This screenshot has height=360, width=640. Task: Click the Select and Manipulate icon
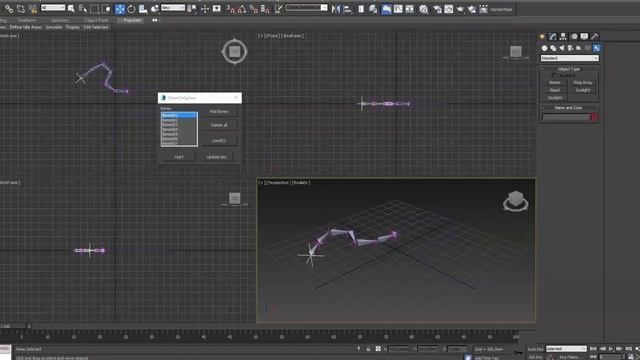[205, 9]
